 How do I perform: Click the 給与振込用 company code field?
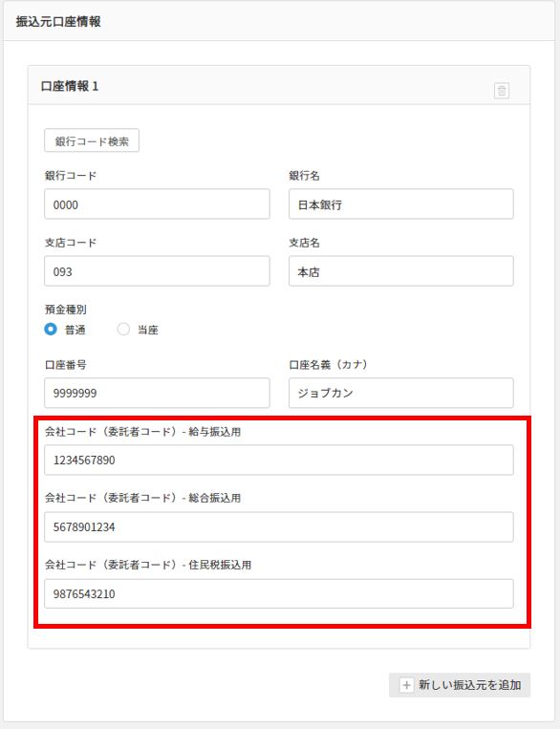(279, 461)
